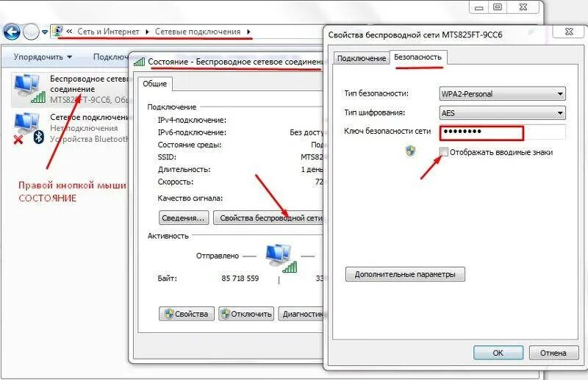Click OK in wireless properties dialog
588x380 pixels.
pyautogui.click(x=498, y=353)
